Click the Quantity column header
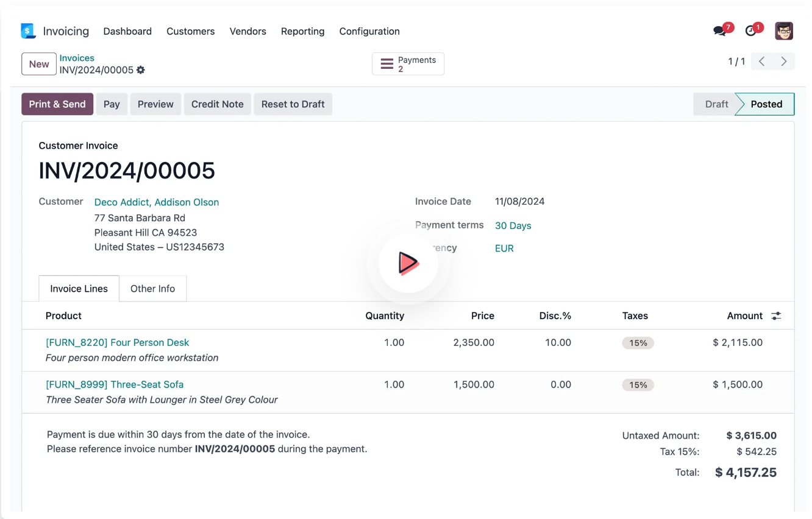Viewport: 812px width, 519px height. [385, 316]
